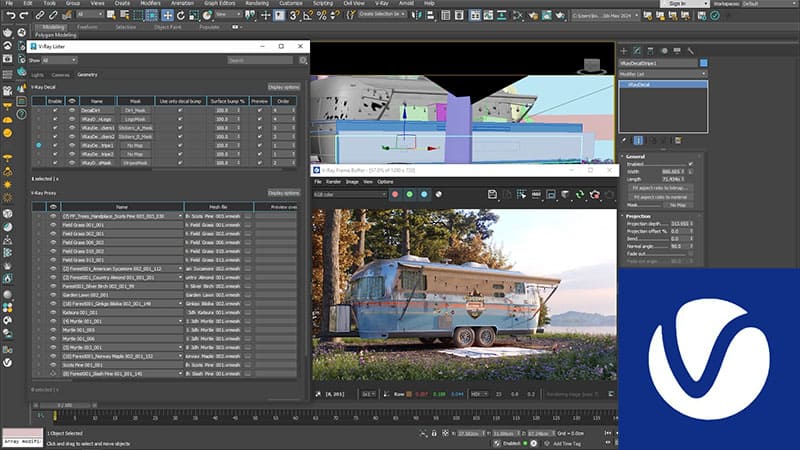Click the help question mark icon in the left toolbar
Screen dimensions: 800x450
point(21,114)
